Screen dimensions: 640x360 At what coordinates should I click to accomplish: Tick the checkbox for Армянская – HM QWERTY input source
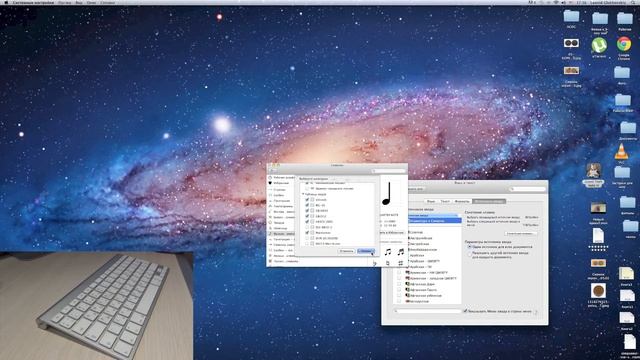[399, 273]
